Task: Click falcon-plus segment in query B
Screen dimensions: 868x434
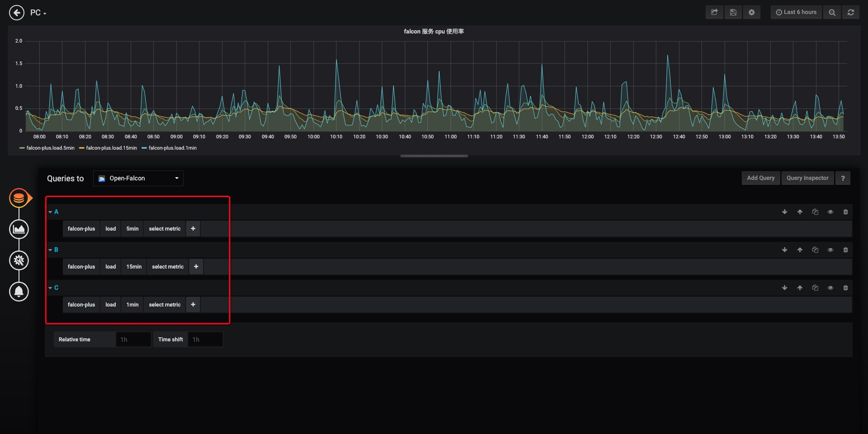Action: pos(81,267)
